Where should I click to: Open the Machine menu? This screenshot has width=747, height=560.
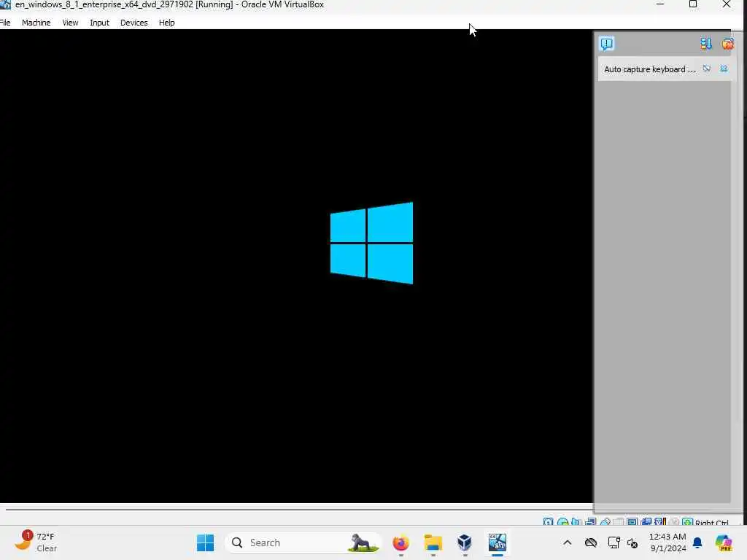pos(36,23)
